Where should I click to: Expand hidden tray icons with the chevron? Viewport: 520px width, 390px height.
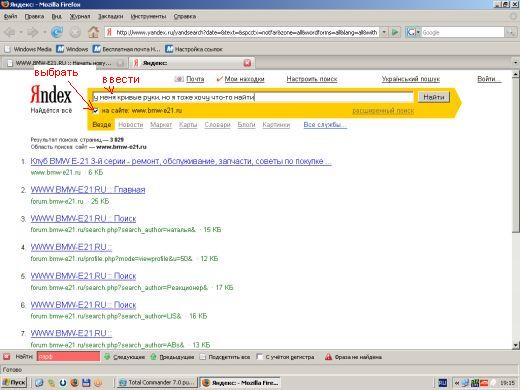(x=457, y=383)
